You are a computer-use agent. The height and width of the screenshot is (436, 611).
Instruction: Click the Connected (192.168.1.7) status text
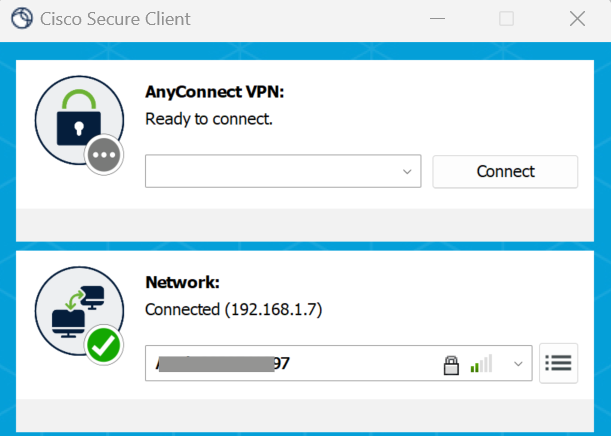[x=233, y=309]
